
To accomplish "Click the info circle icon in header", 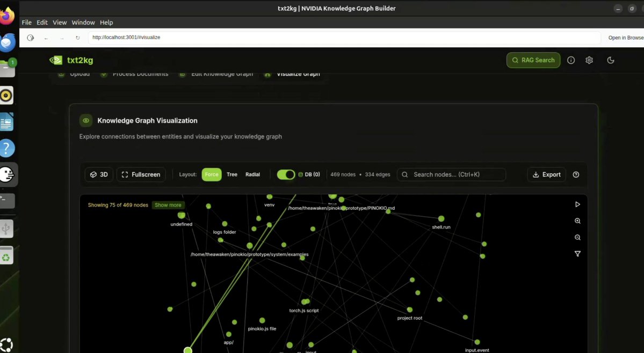I will tap(571, 60).
